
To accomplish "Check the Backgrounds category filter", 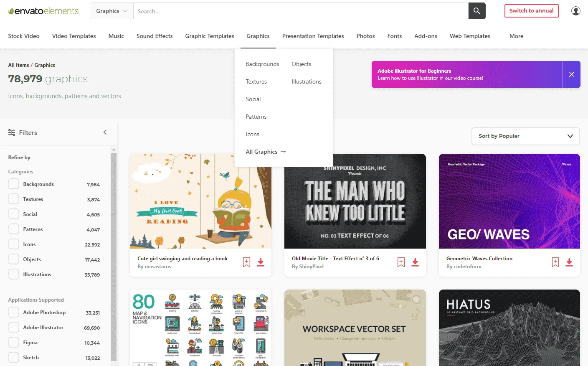I will [x=14, y=184].
